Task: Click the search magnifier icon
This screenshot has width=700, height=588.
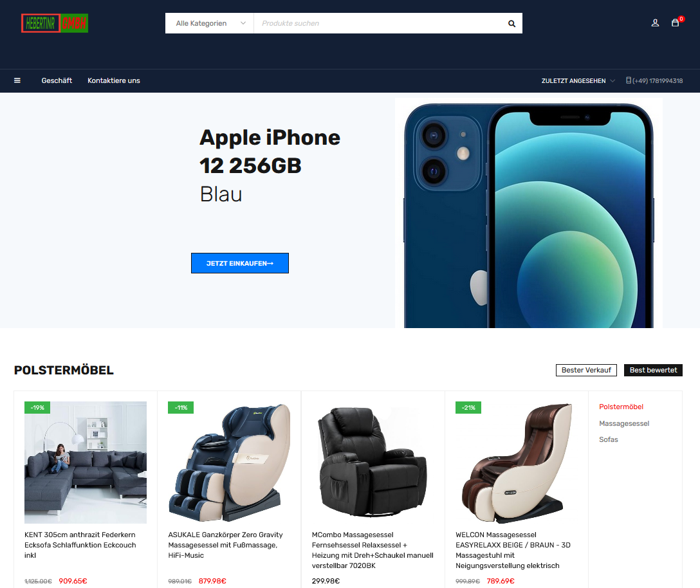Action: (511, 23)
